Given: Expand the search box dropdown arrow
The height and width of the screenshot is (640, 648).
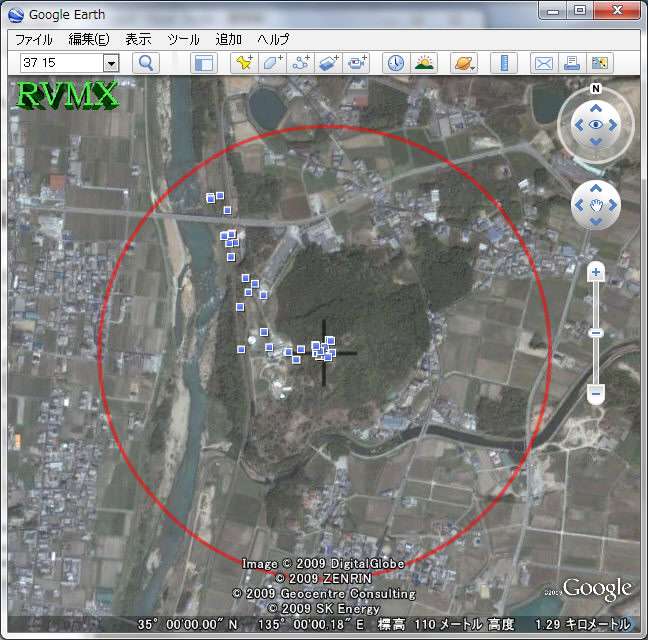Looking at the screenshot, I should point(110,63).
